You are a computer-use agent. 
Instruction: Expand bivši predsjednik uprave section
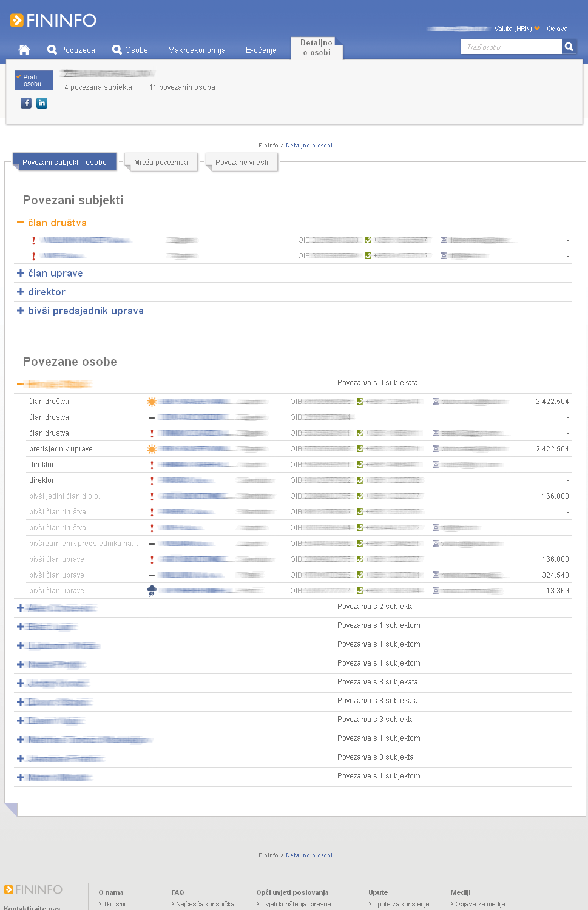coord(21,311)
